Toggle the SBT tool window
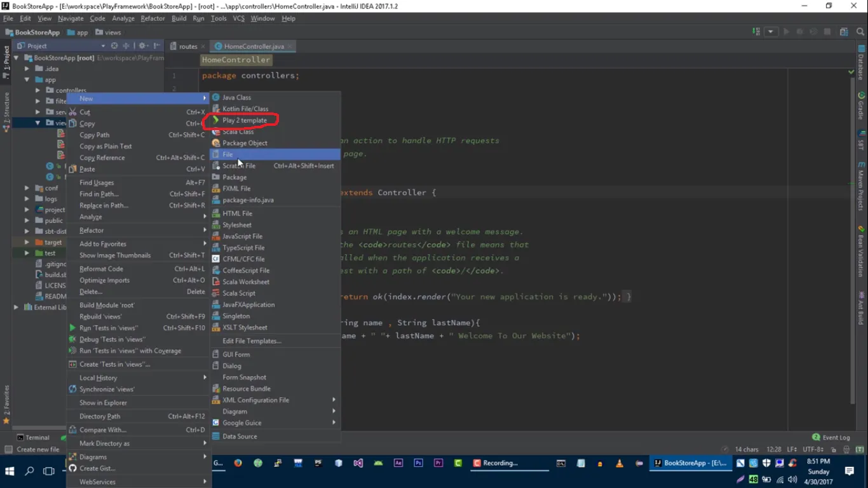 861,141
